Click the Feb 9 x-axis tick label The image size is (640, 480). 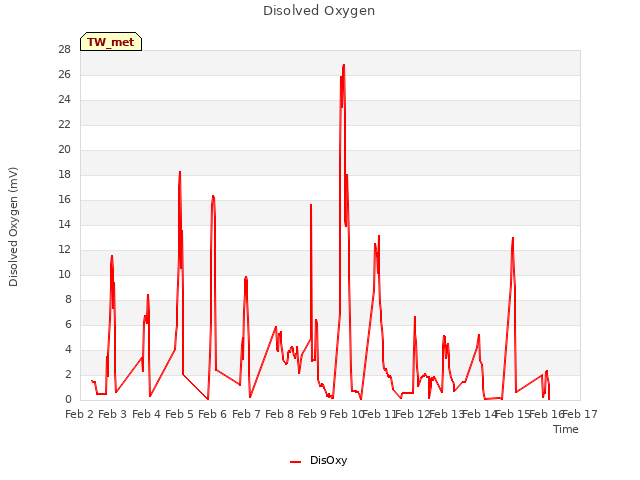click(312, 414)
